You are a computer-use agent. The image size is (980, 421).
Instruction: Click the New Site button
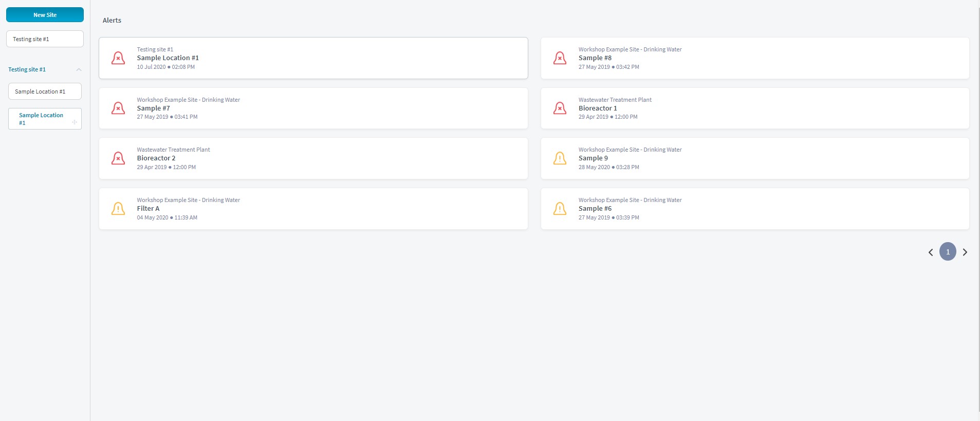pos(45,15)
